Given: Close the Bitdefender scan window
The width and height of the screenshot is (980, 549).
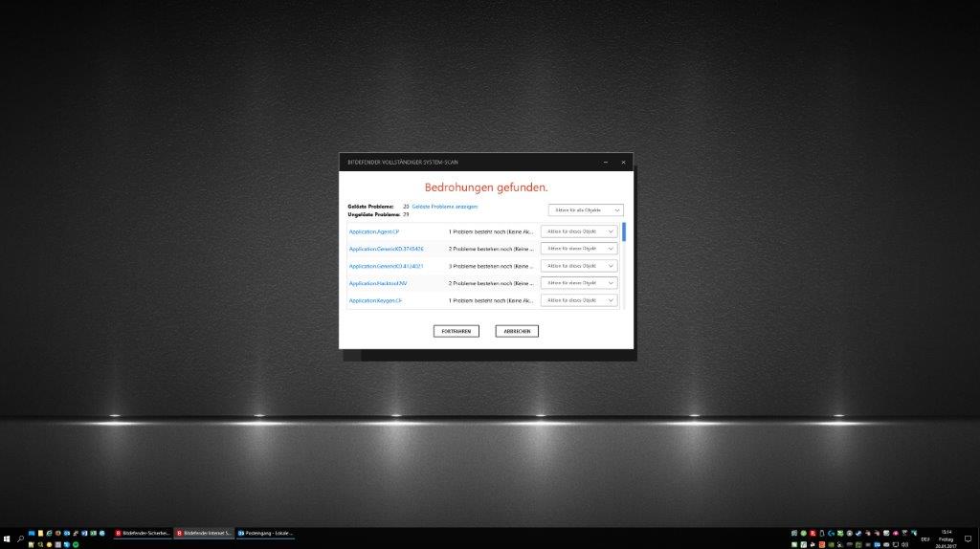Looking at the screenshot, I should tap(623, 163).
